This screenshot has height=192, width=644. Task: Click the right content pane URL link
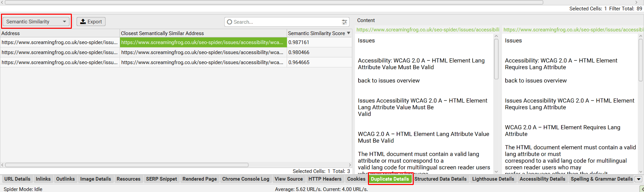coord(573,30)
